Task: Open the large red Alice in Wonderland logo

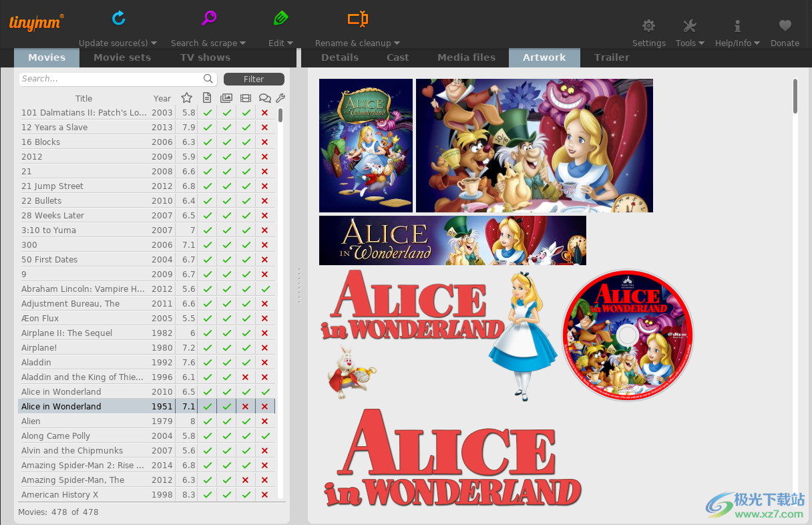Action: [x=453, y=458]
